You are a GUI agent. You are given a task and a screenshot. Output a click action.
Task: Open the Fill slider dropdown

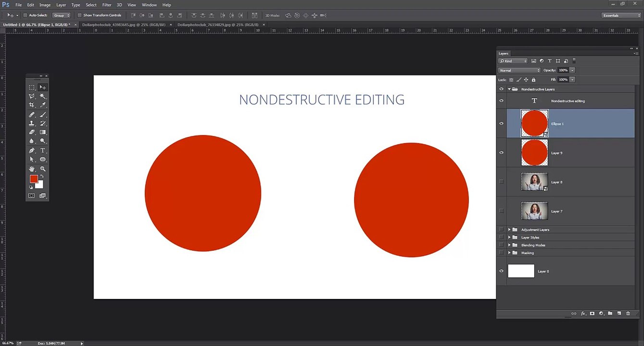click(572, 80)
